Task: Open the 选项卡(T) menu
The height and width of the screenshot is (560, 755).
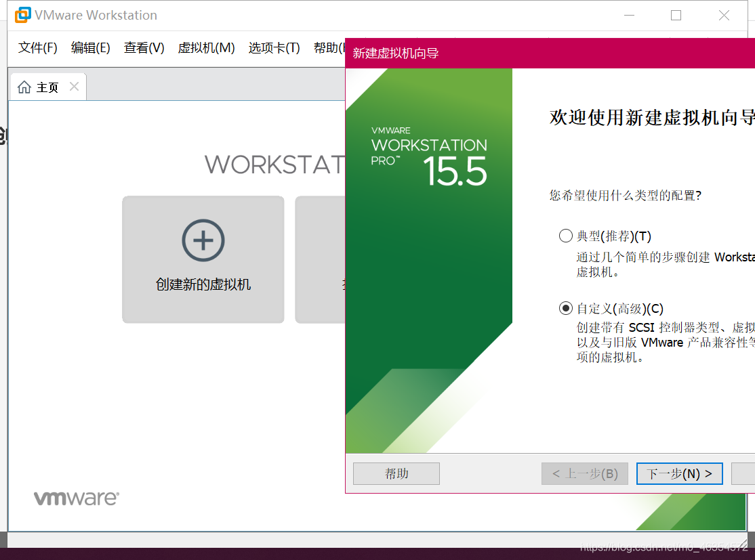Action: coord(274,47)
